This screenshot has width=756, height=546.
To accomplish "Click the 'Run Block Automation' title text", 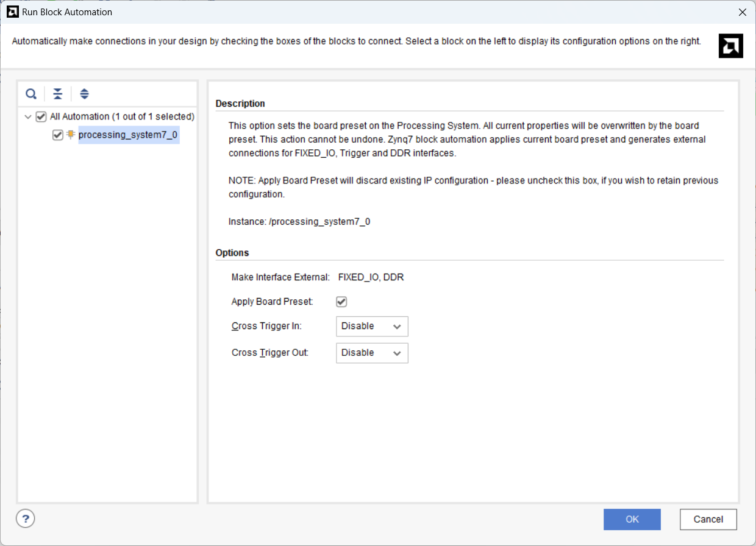I will (67, 12).
